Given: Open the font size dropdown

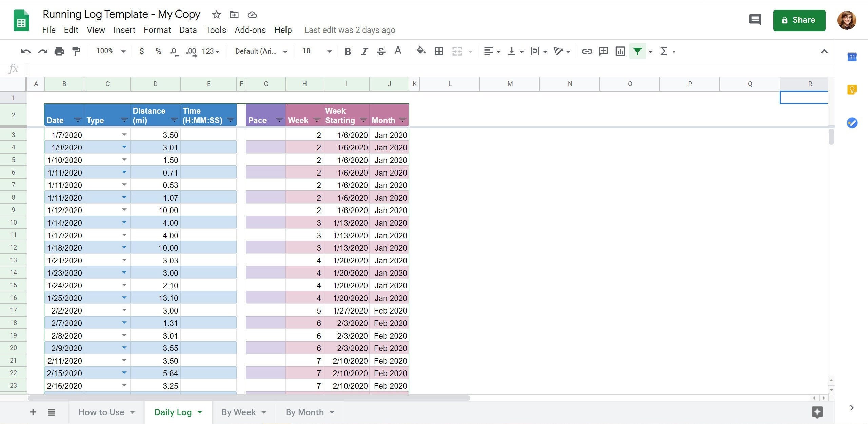Looking at the screenshot, I should point(315,51).
